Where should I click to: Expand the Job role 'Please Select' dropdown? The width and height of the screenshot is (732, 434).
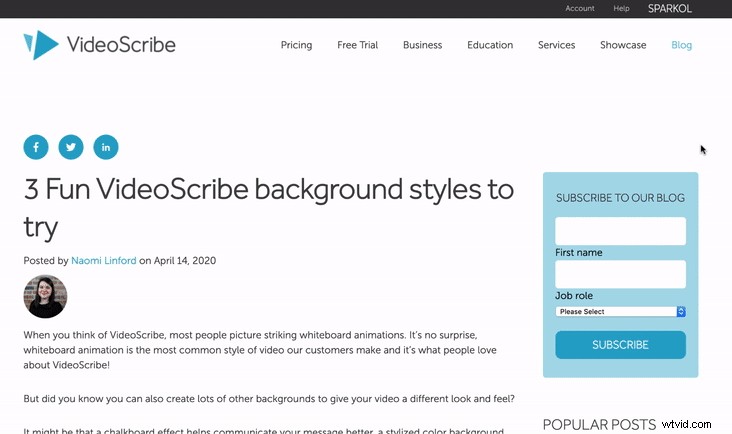tap(620, 312)
